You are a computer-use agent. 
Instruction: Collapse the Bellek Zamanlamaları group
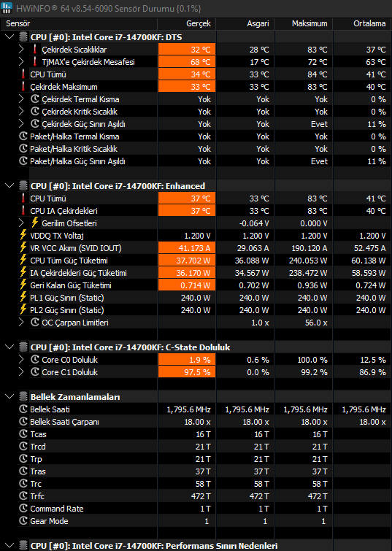click(9, 397)
